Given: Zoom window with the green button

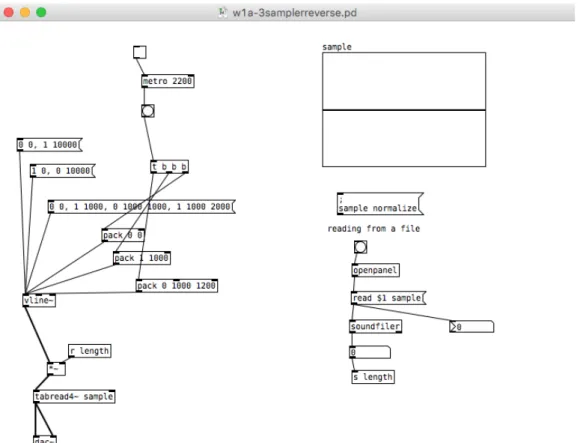Looking at the screenshot, I should coord(41,13).
